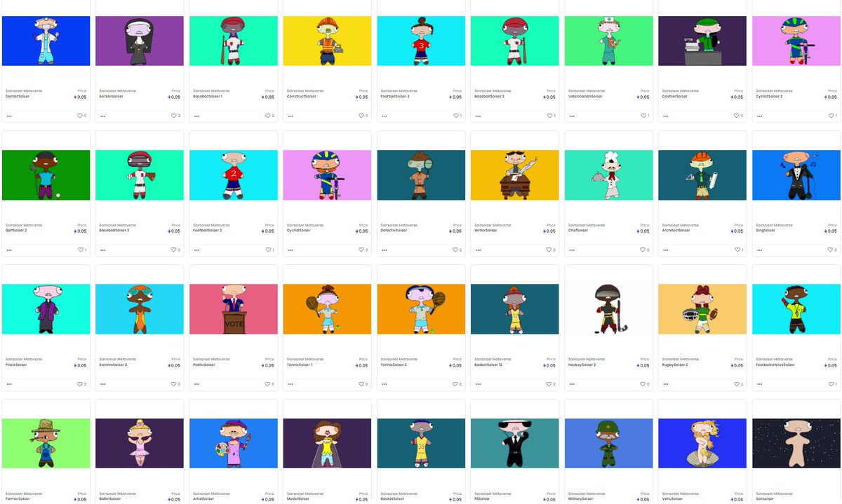Favorite the ChefSoiser NFT
The width and height of the screenshot is (842, 504).
[643, 250]
